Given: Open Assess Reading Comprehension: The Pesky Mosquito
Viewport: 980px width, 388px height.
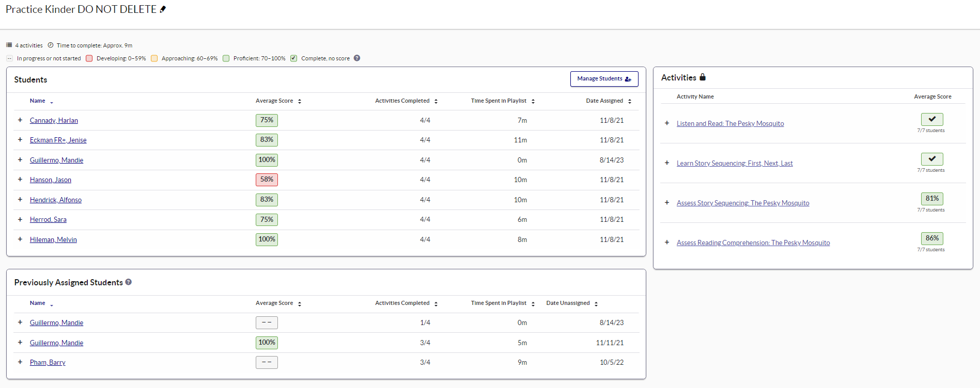Looking at the screenshot, I should click(x=753, y=242).
